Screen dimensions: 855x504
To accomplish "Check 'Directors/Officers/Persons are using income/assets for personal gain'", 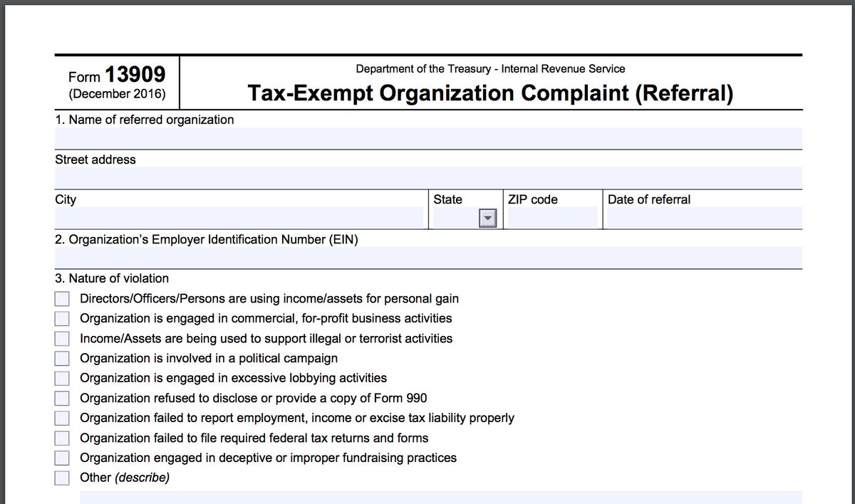I will [61, 298].
